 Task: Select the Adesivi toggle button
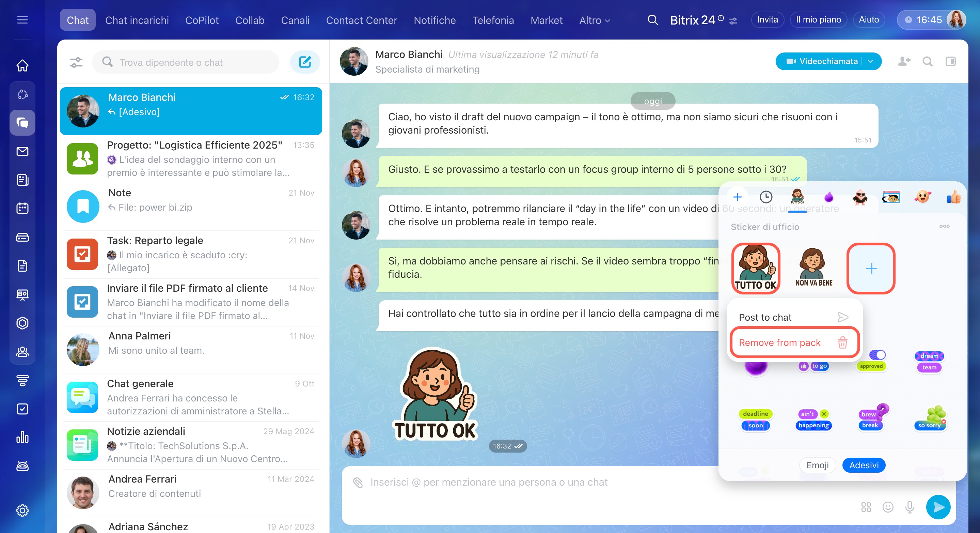pyautogui.click(x=864, y=465)
